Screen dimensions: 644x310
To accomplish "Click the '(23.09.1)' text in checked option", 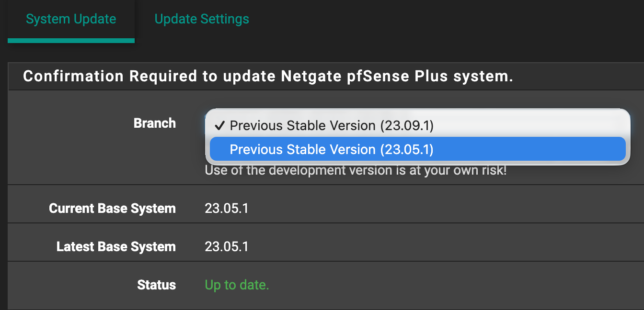I will (407, 125).
